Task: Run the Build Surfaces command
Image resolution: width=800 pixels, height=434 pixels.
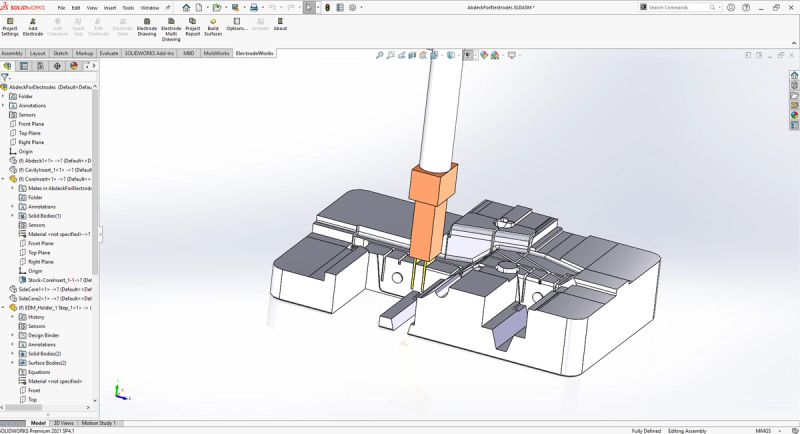Action: [x=213, y=27]
